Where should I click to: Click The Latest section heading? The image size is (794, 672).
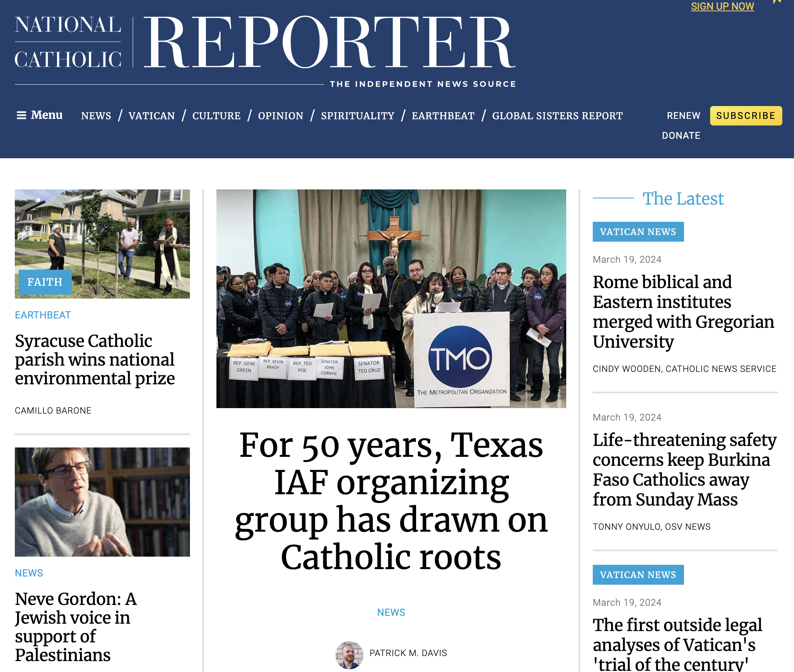[683, 199]
